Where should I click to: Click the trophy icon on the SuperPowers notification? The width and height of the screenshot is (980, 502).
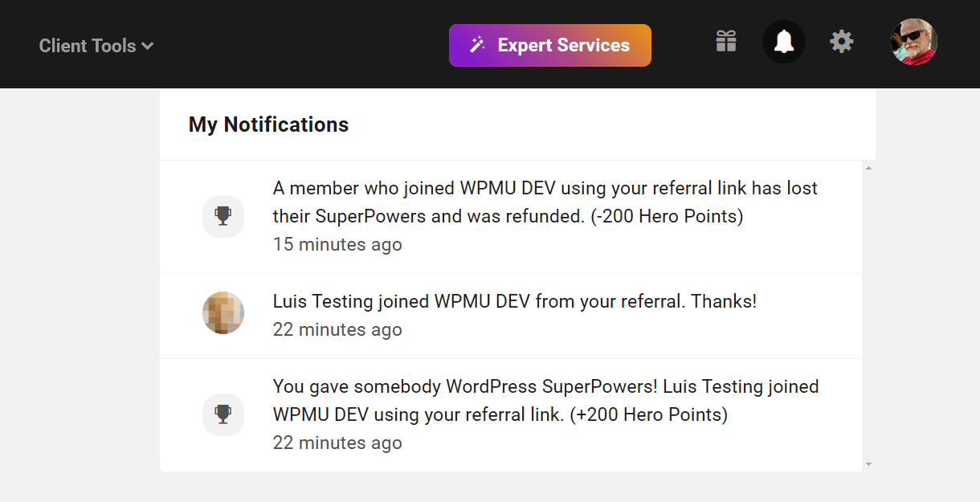tap(223, 414)
